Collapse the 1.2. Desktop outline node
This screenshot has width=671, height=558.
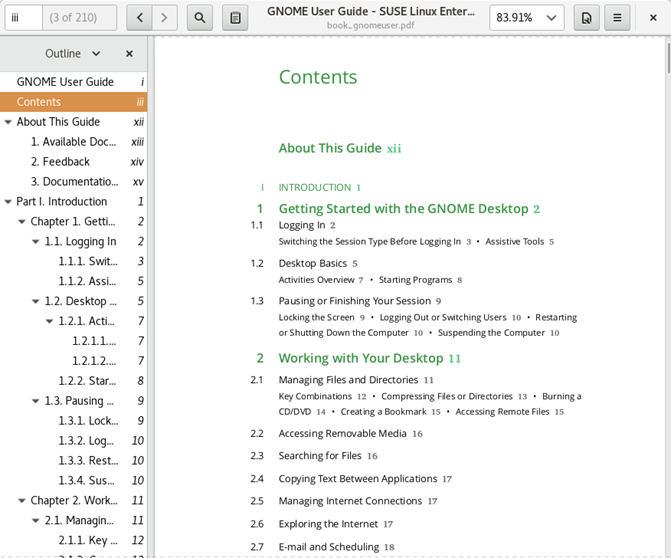pyautogui.click(x=36, y=301)
